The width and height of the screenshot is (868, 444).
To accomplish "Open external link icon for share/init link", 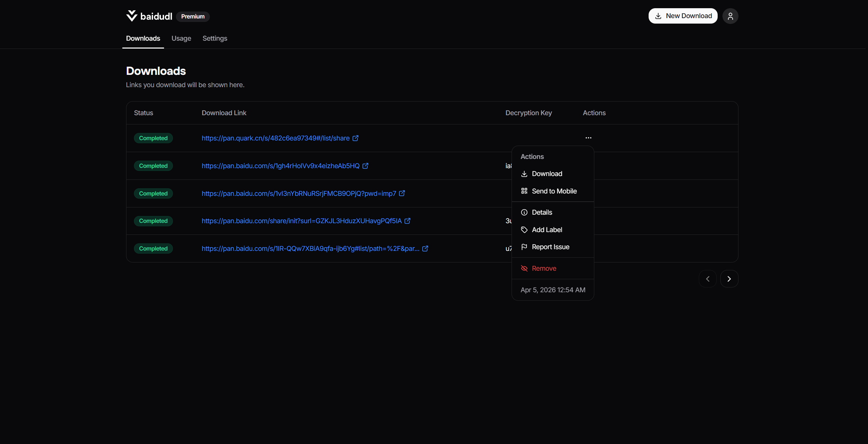I will point(407,221).
